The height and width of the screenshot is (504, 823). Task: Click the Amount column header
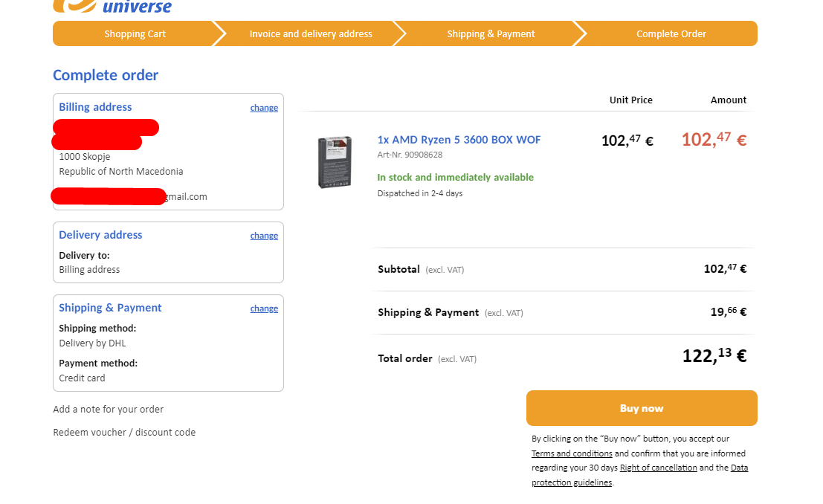point(729,100)
